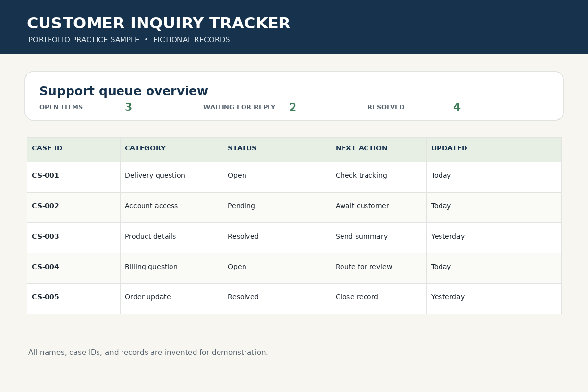
Task: Click the resolved count 4
Action: point(457,107)
